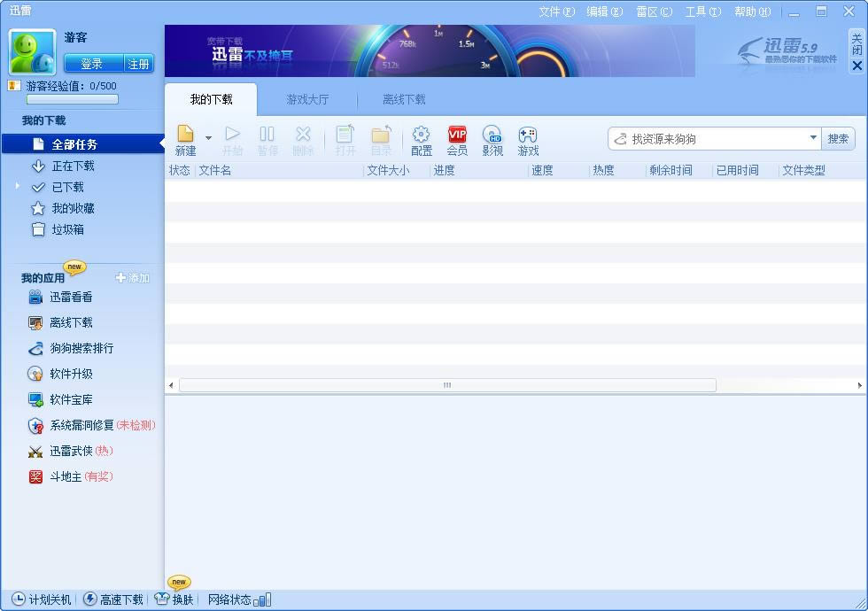The width and height of the screenshot is (868, 611).
Task: Click the 找资源来狗狗 search field
Action: [714, 139]
